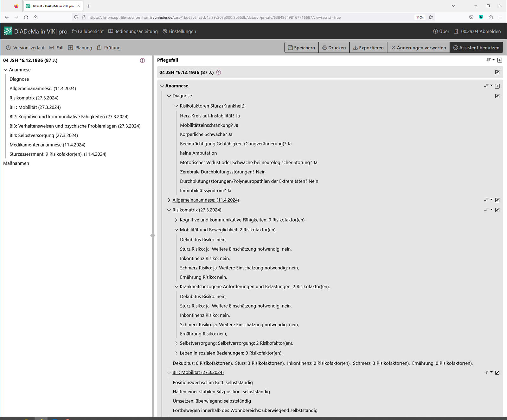Viewport: 507px width, 420px height.
Task: Click the add icon in Anamnese row
Action: pos(497,86)
